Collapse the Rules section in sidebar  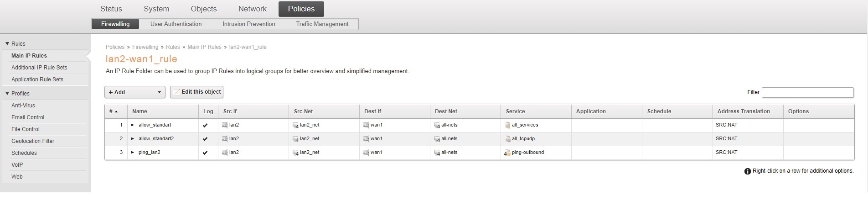(x=7, y=44)
